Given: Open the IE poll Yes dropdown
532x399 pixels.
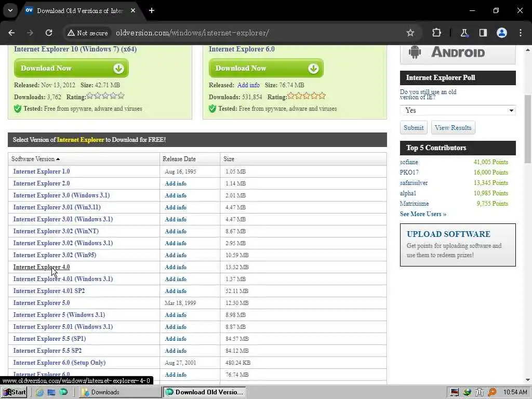Looking at the screenshot, I should tap(458, 110).
